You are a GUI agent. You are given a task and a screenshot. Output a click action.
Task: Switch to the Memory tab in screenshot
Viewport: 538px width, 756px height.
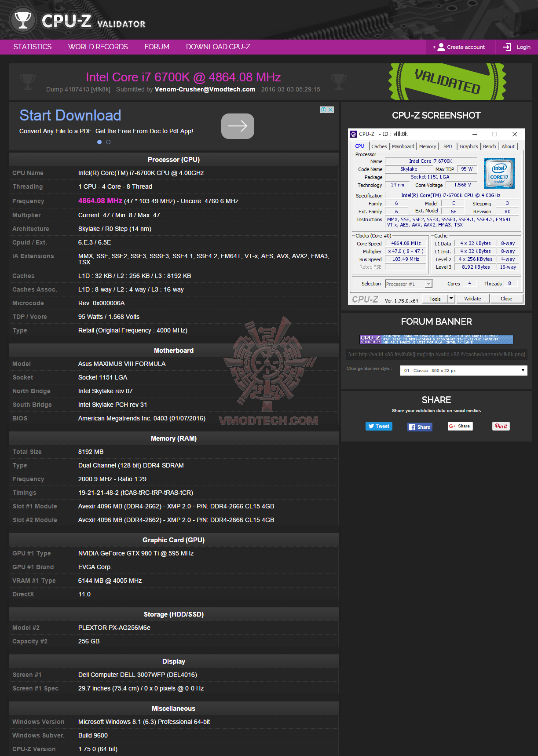[x=428, y=146]
